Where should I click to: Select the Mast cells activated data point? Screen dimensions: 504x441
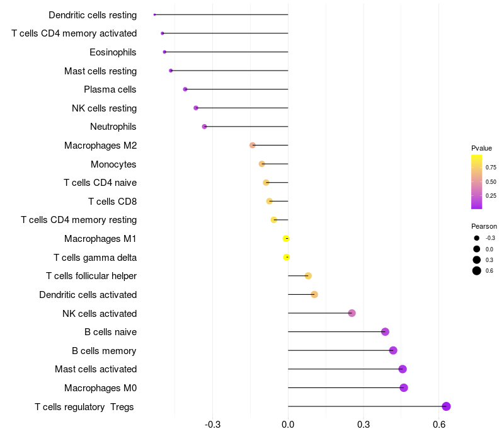click(x=403, y=369)
